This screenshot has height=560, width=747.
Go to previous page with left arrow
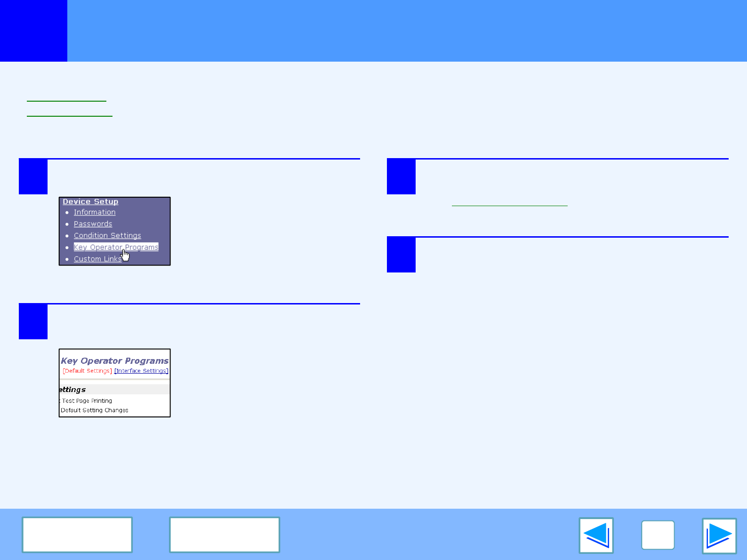click(x=596, y=536)
